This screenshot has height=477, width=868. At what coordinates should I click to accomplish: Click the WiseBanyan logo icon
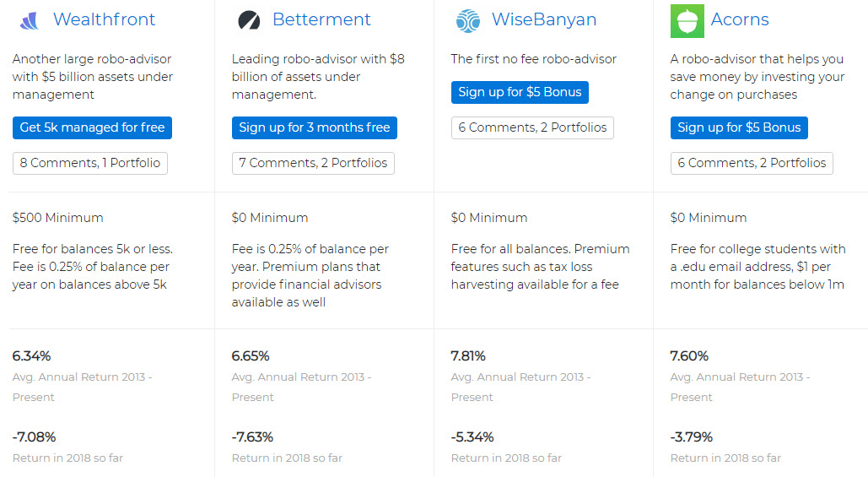[468, 21]
